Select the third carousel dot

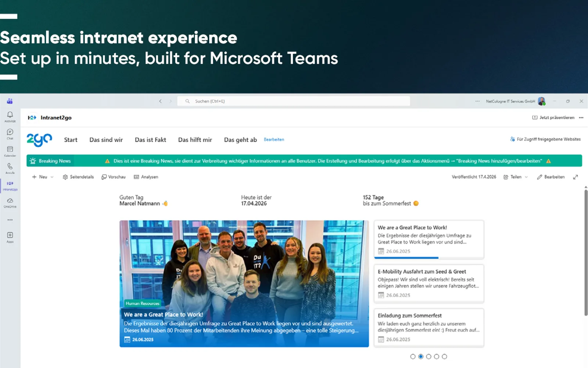[x=429, y=357]
